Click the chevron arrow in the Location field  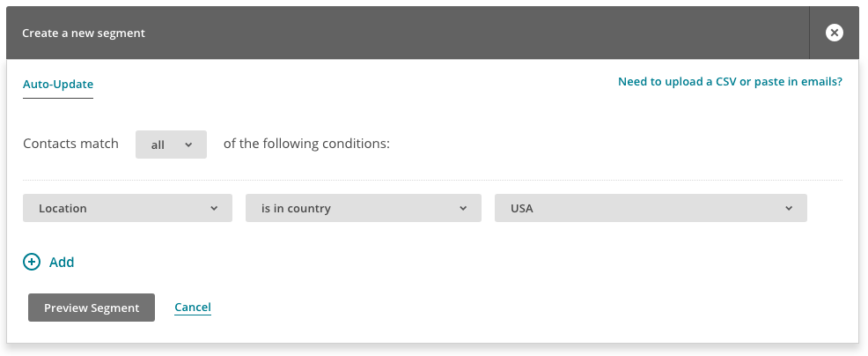point(214,209)
